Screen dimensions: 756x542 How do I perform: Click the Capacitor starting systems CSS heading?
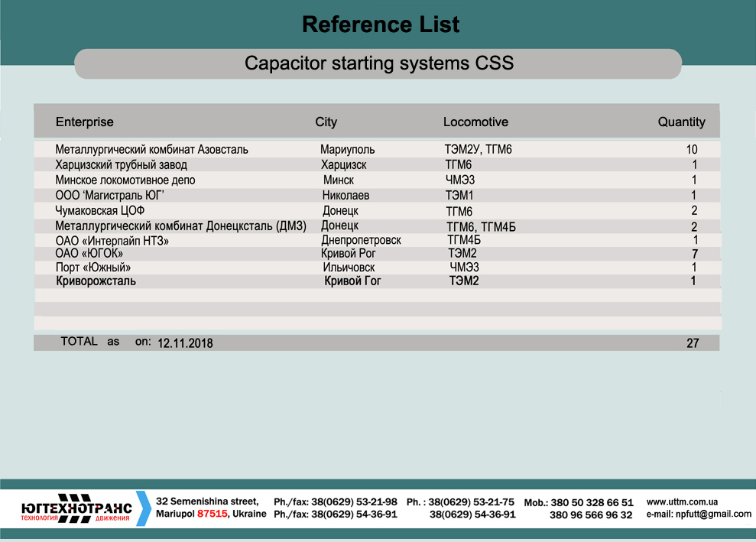point(379,63)
